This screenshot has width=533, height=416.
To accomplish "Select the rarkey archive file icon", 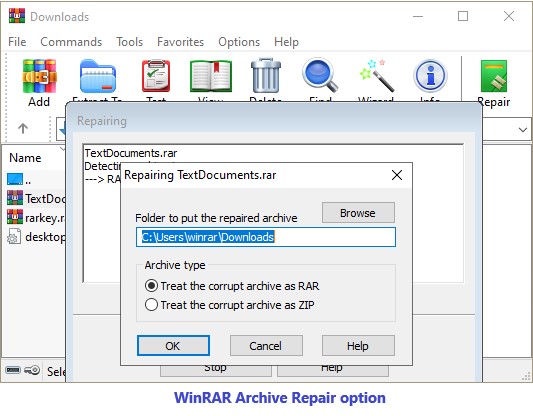I will coord(15,217).
